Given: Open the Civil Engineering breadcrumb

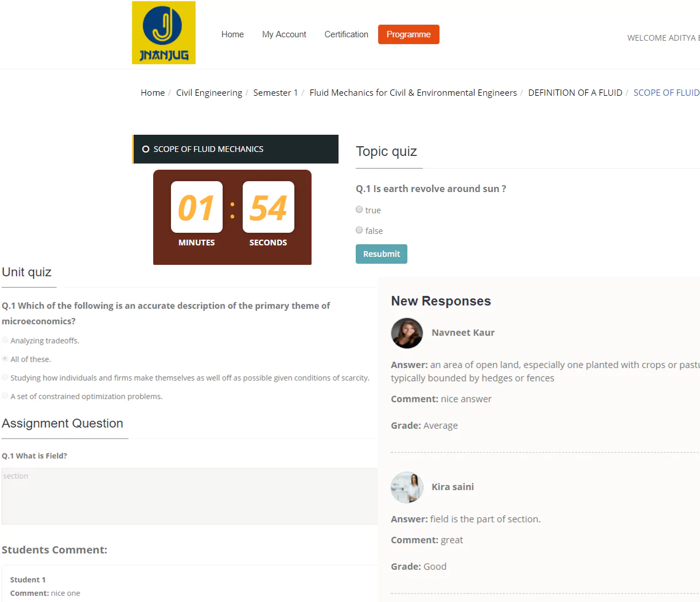Looking at the screenshot, I should click(209, 92).
